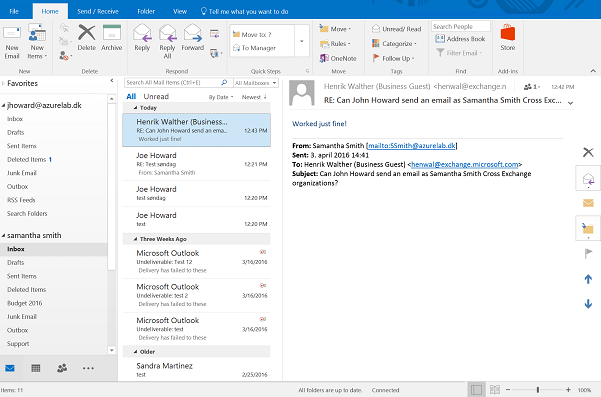Send message to OneNote
This screenshot has width=601, height=397.
pyautogui.click(x=338, y=58)
